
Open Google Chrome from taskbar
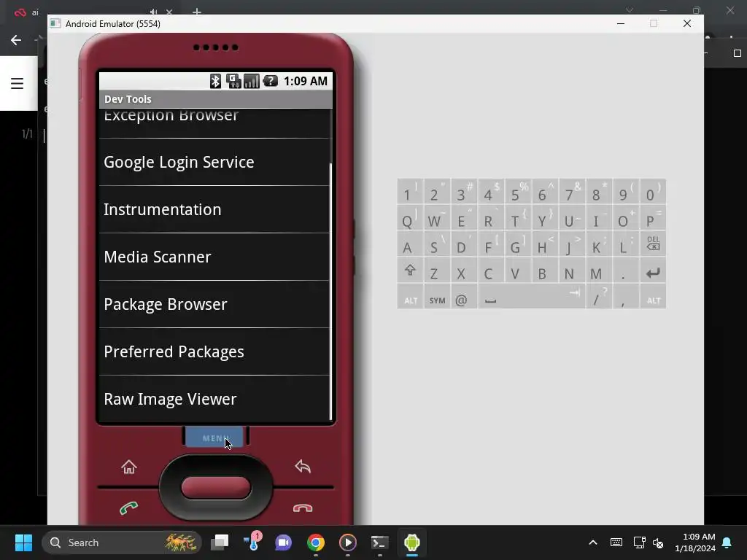click(315, 542)
